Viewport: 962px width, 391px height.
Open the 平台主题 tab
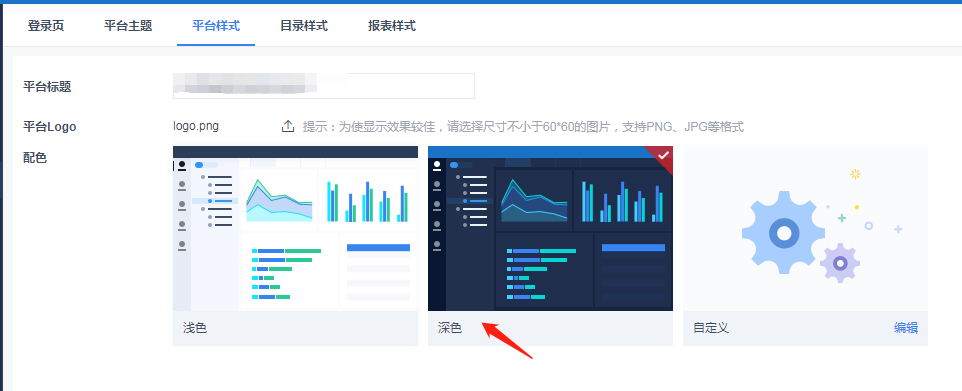128,26
